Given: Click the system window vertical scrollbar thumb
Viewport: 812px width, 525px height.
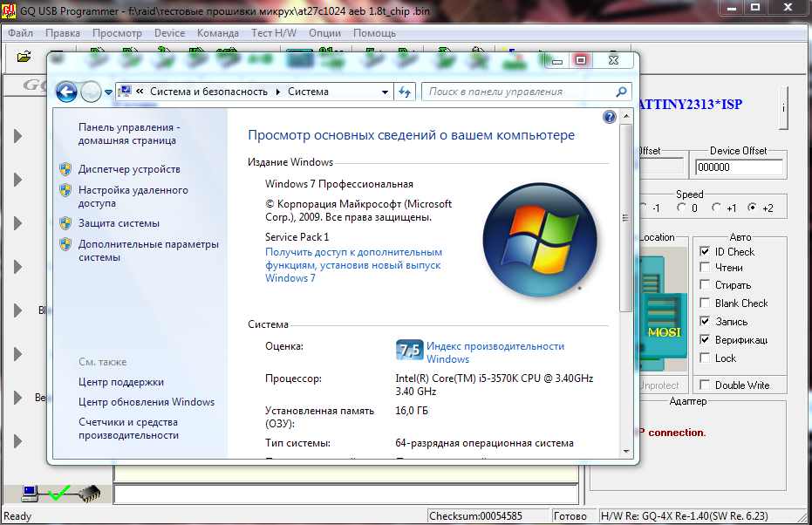Looking at the screenshot, I should click(x=625, y=218).
